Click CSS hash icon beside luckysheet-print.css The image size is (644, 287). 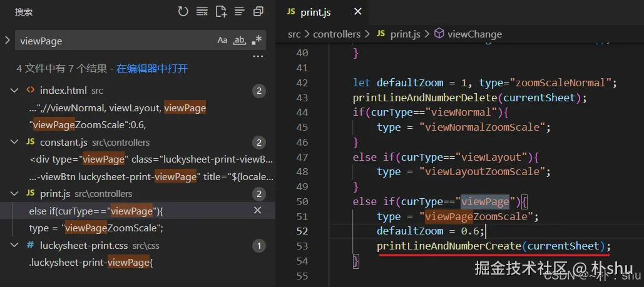(x=30, y=246)
